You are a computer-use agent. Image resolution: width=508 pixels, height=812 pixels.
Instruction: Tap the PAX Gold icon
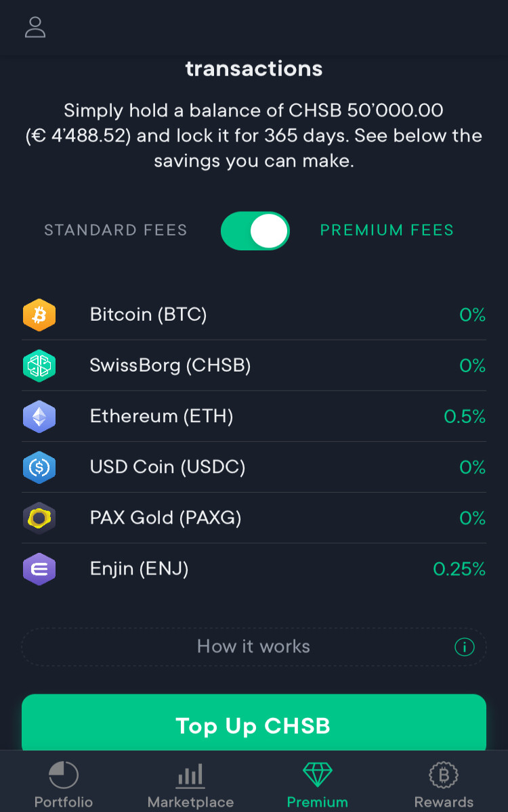39,518
